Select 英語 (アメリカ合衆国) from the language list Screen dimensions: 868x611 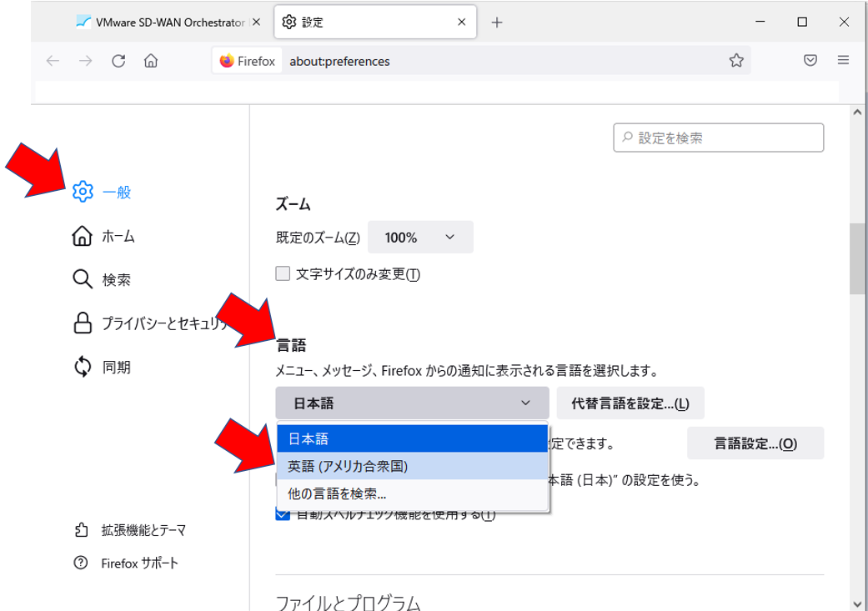point(413,466)
